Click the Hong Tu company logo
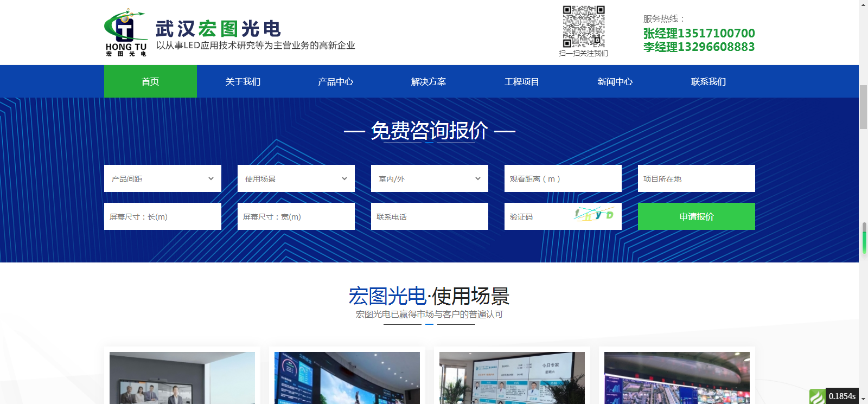 pyautogui.click(x=126, y=32)
